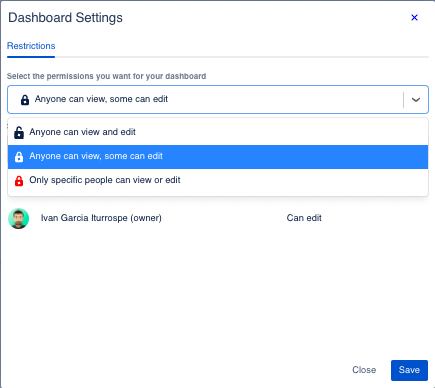Viewport: 435px width, 388px height.
Task: Save the dashboard settings
Action: point(409,370)
